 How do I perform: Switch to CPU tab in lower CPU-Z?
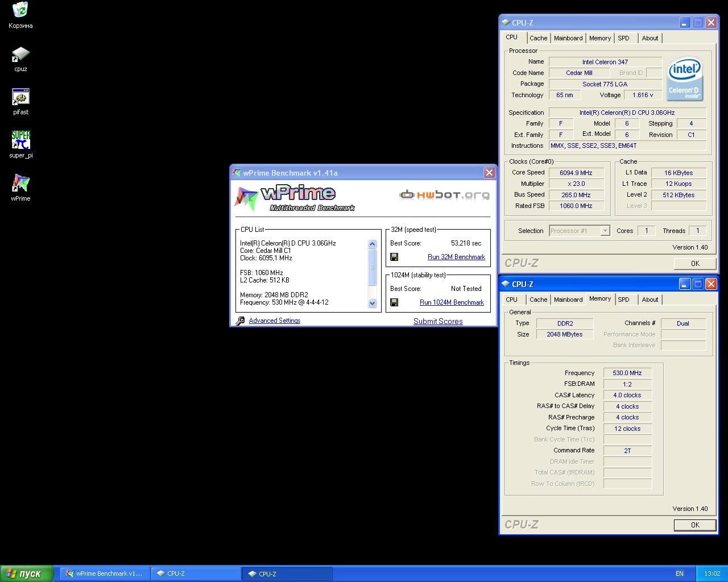(x=512, y=300)
